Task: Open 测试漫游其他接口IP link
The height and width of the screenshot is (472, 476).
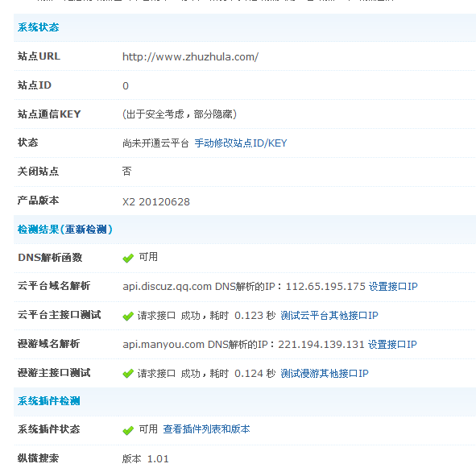Action: [325, 373]
